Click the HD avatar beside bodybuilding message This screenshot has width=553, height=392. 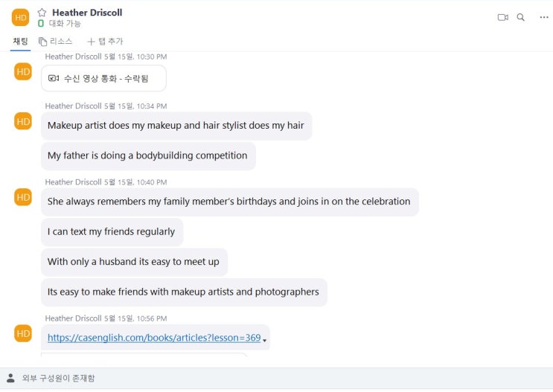23,121
